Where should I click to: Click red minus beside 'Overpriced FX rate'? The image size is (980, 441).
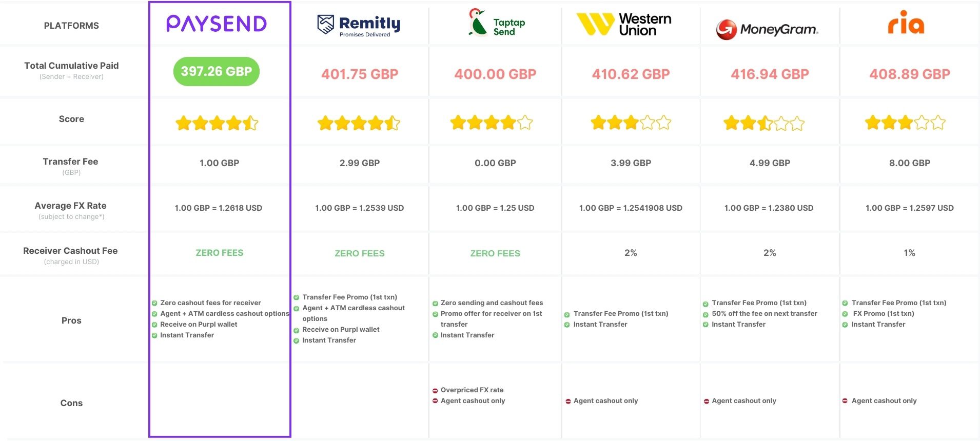(x=435, y=391)
